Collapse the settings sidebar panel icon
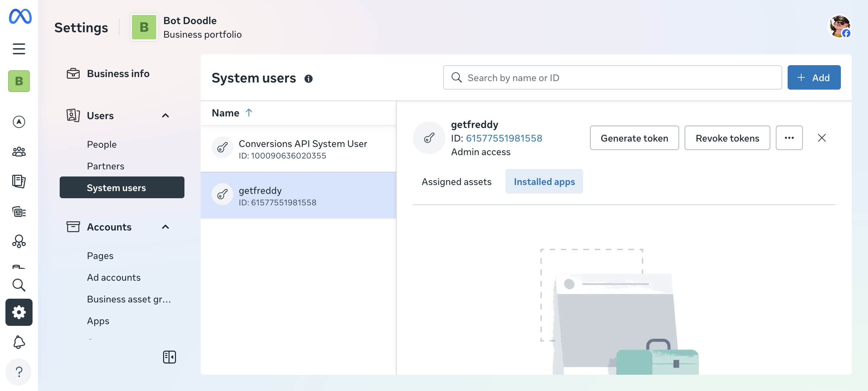868x391 pixels. tap(169, 357)
